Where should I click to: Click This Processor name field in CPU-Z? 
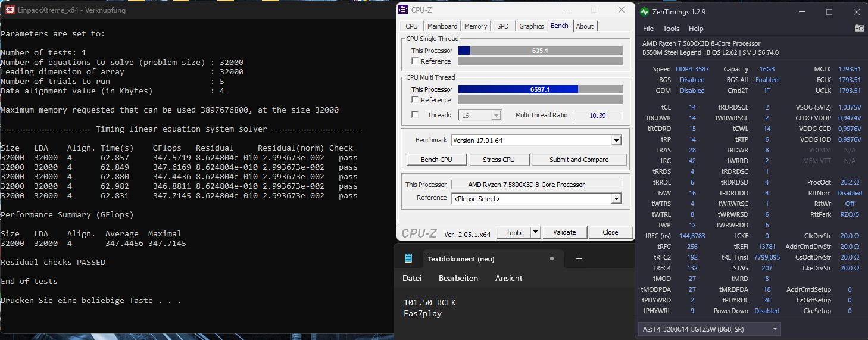click(536, 185)
